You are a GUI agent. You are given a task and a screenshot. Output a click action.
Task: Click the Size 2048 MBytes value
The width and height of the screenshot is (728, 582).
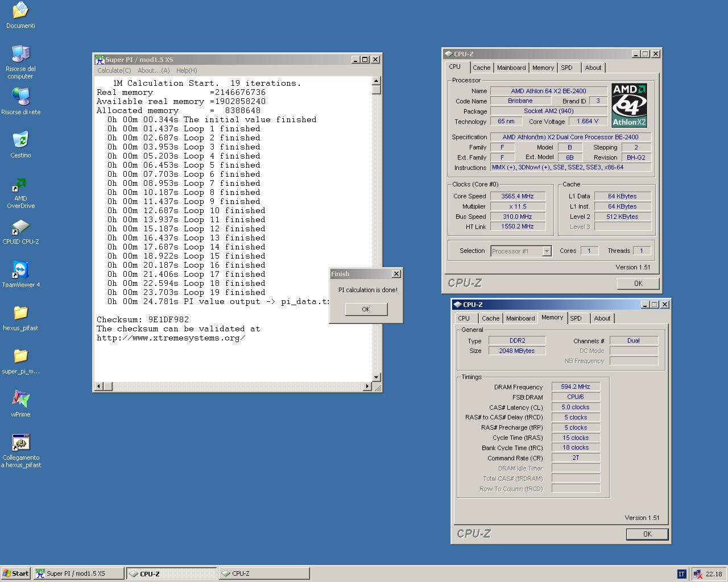(517, 351)
